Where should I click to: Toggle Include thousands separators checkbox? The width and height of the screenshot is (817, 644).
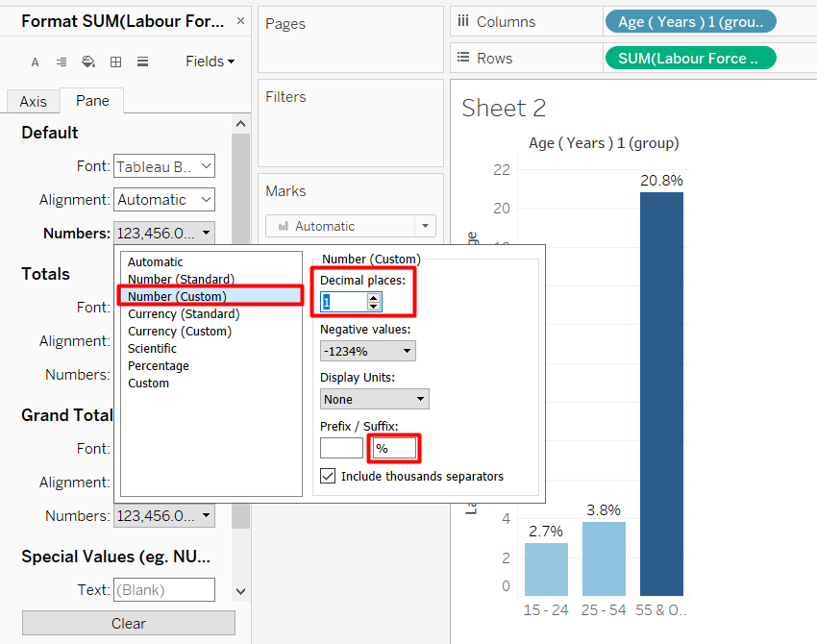328,476
